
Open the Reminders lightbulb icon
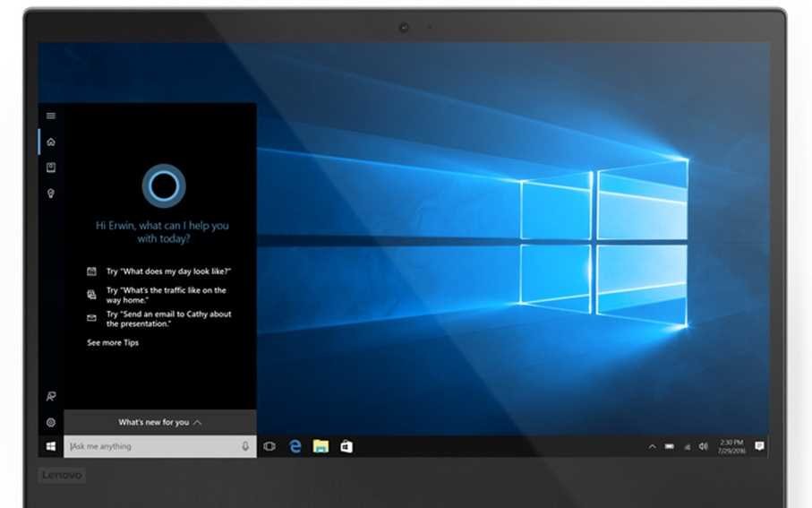click(x=51, y=194)
